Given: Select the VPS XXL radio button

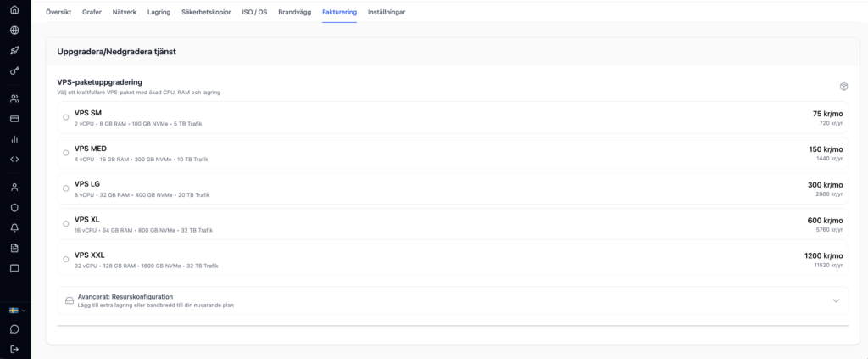Looking at the screenshot, I should pos(66,259).
